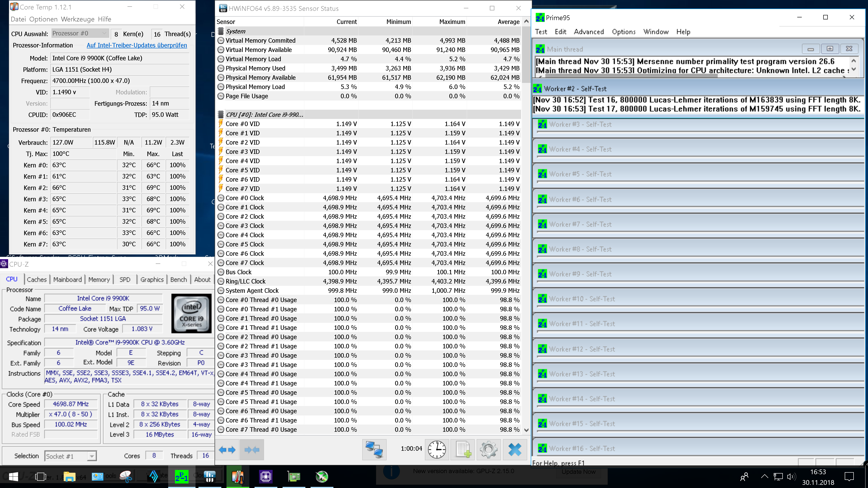
Task: Switch to HWiNFO via its taskbar icon
Action: click(x=210, y=476)
